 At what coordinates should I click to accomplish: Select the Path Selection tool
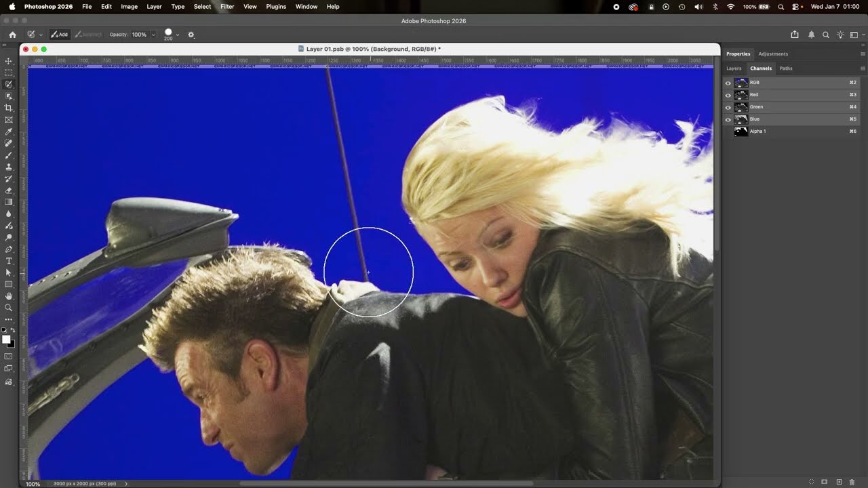point(9,272)
